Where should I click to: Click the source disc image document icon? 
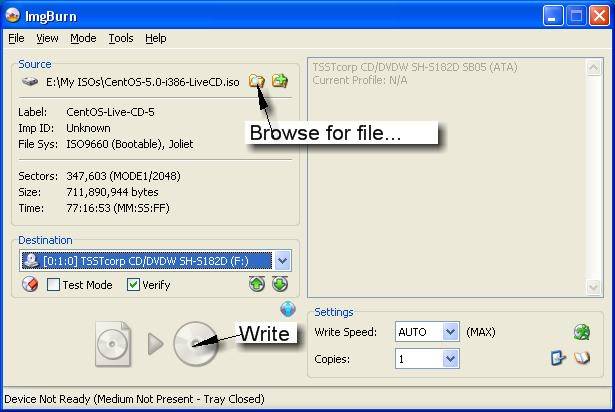[x=113, y=344]
